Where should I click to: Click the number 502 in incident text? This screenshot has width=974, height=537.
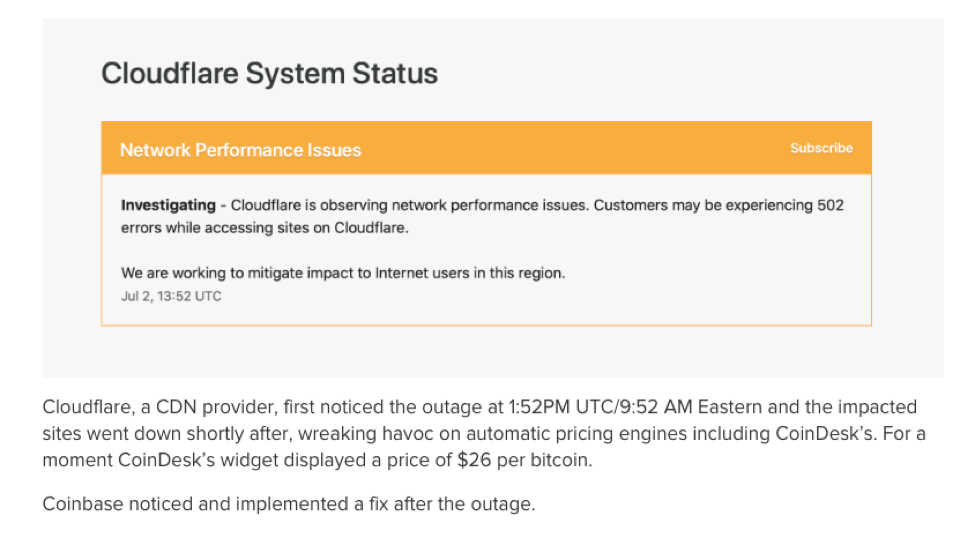[x=829, y=205]
